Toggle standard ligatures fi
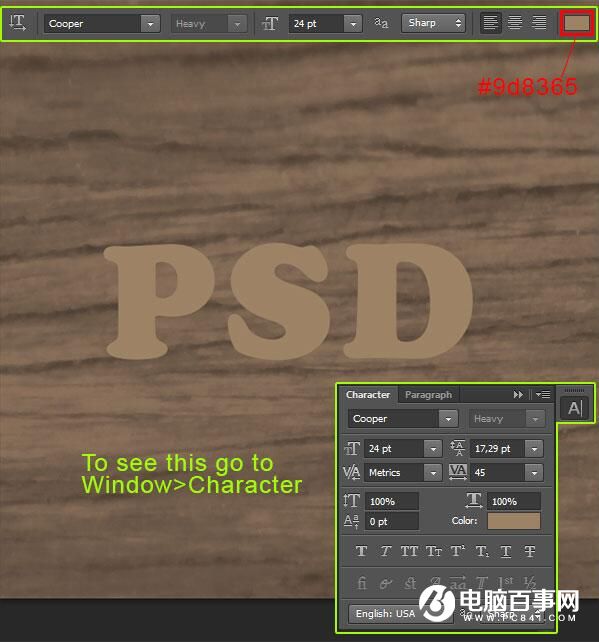This screenshot has width=599, height=642. tap(362, 582)
